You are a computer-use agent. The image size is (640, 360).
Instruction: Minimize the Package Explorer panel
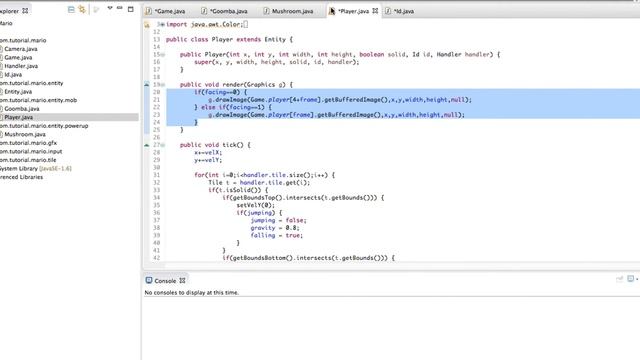tap(120, 8)
